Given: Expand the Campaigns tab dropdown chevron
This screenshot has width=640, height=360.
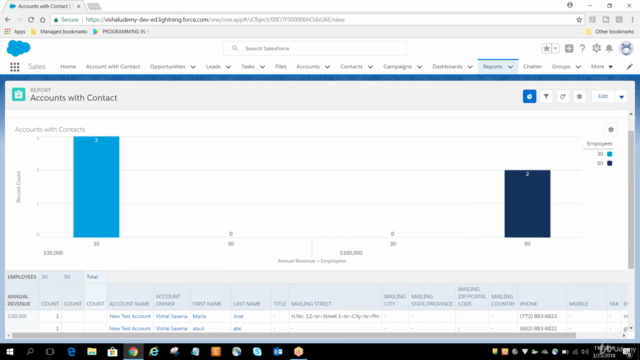Looking at the screenshot, I should (x=419, y=67).
